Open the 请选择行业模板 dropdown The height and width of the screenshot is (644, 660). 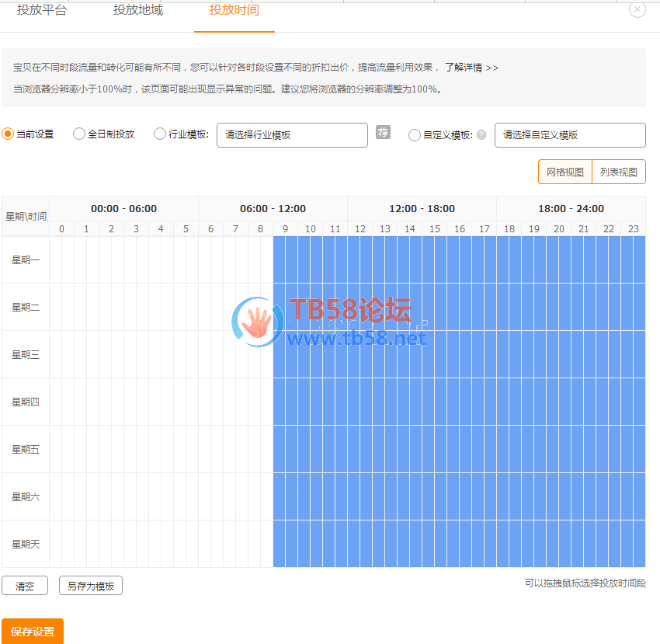292,135
